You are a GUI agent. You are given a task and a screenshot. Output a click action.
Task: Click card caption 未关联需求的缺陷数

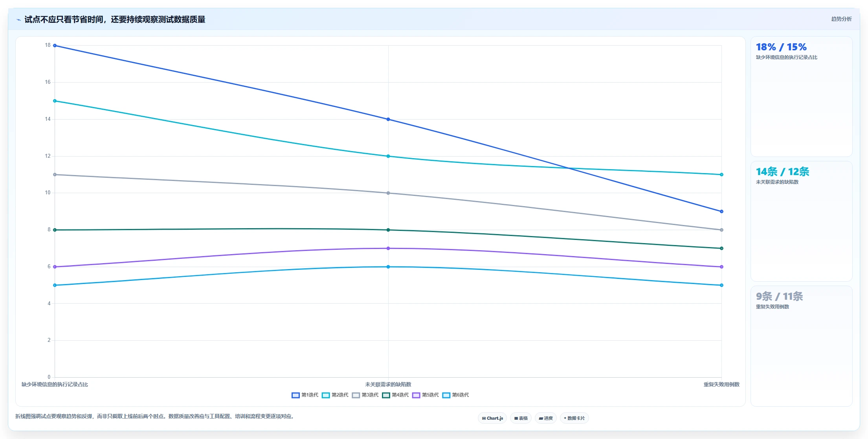click(777, 182)
